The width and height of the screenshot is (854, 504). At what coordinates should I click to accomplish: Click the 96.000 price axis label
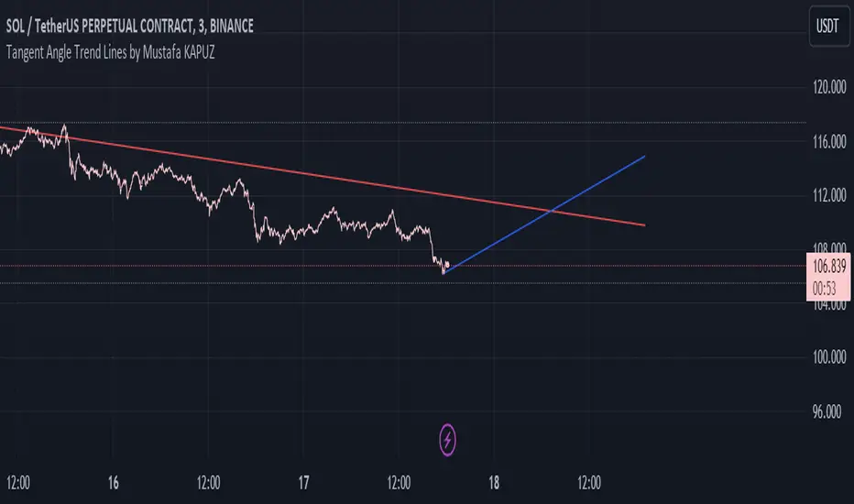829,411
